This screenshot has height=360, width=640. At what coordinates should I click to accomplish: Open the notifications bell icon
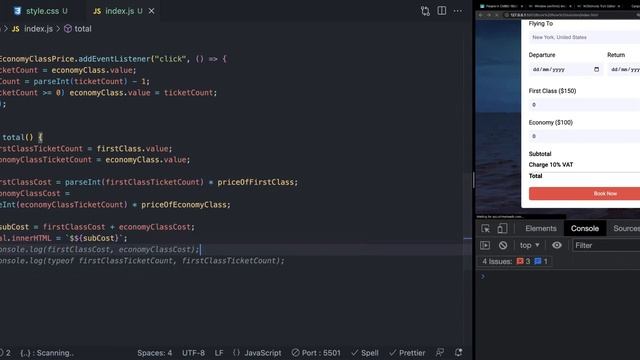click(458, 352)
